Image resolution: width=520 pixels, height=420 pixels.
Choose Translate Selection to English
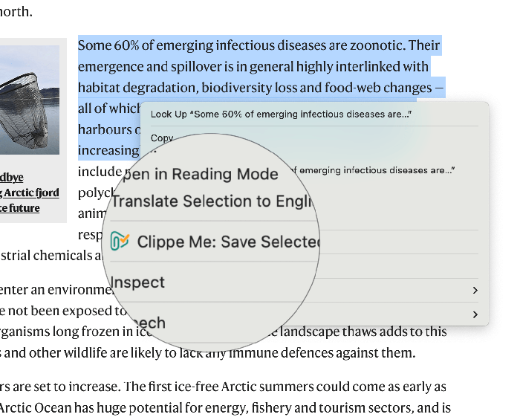[212, 201]
